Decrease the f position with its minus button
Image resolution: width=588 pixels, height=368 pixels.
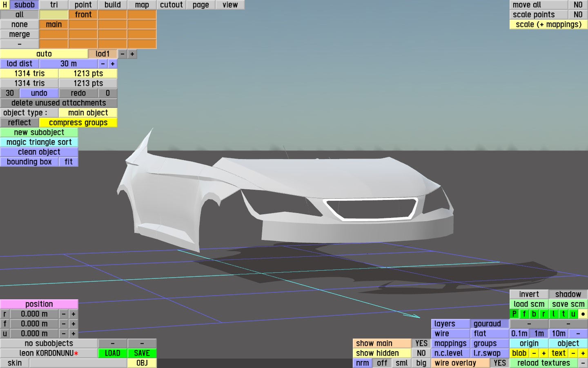64,324
